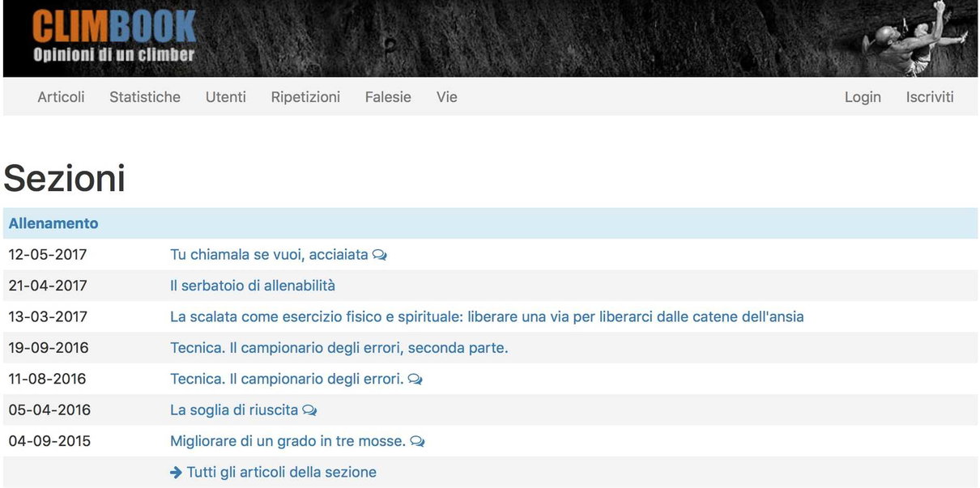Viewport: 980px width, 488px height.
Task: Click Iscriviti to sign up
Action: 930,97
